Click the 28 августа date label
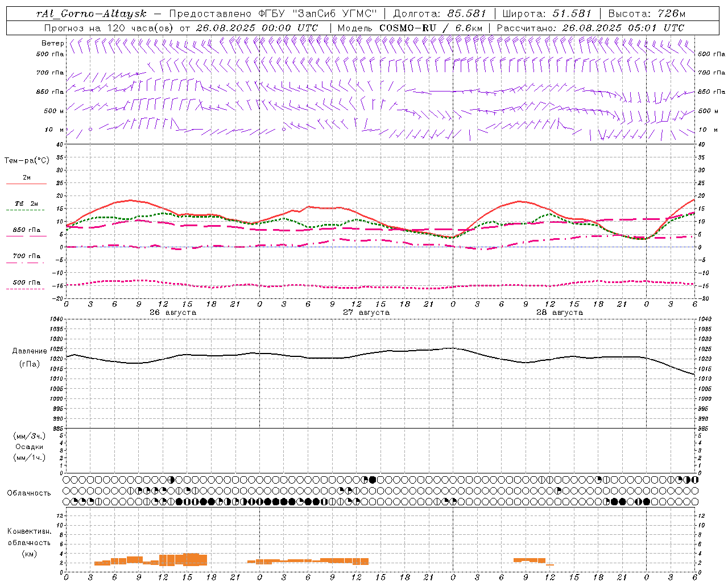728x582 pixels. (x=560, y=313)
